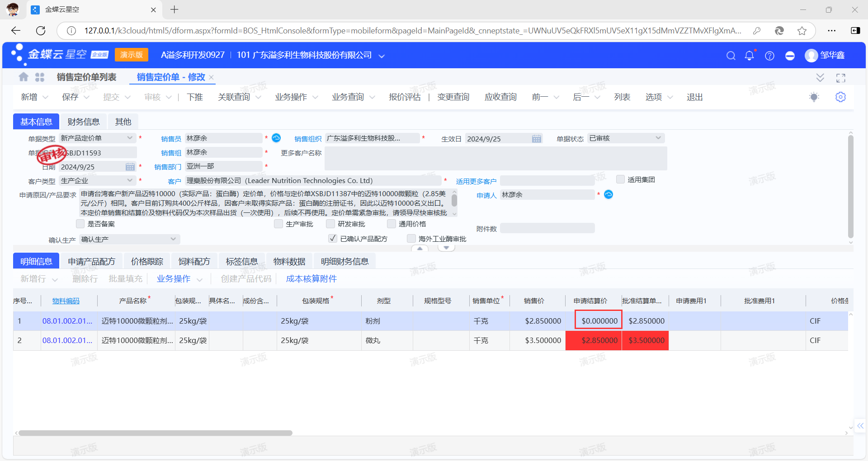
Task: Open the 申请产品配方 tab
Action: 92,262
